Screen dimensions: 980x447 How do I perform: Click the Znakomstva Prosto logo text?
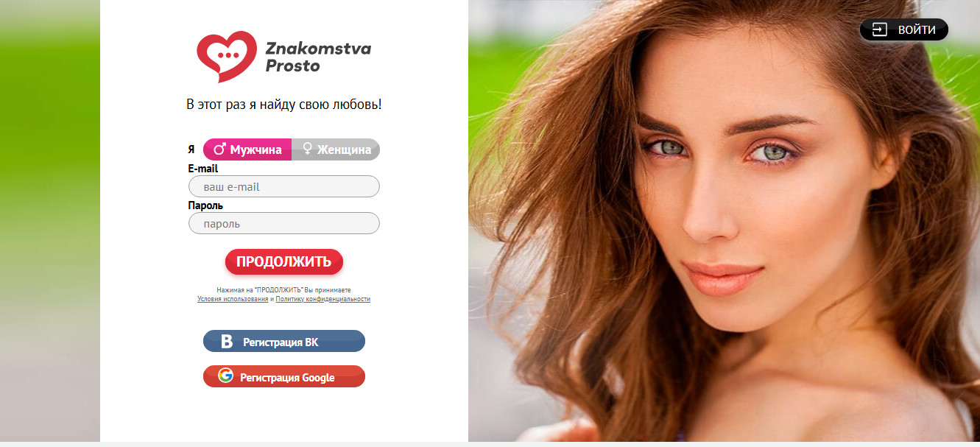(318, 57)
